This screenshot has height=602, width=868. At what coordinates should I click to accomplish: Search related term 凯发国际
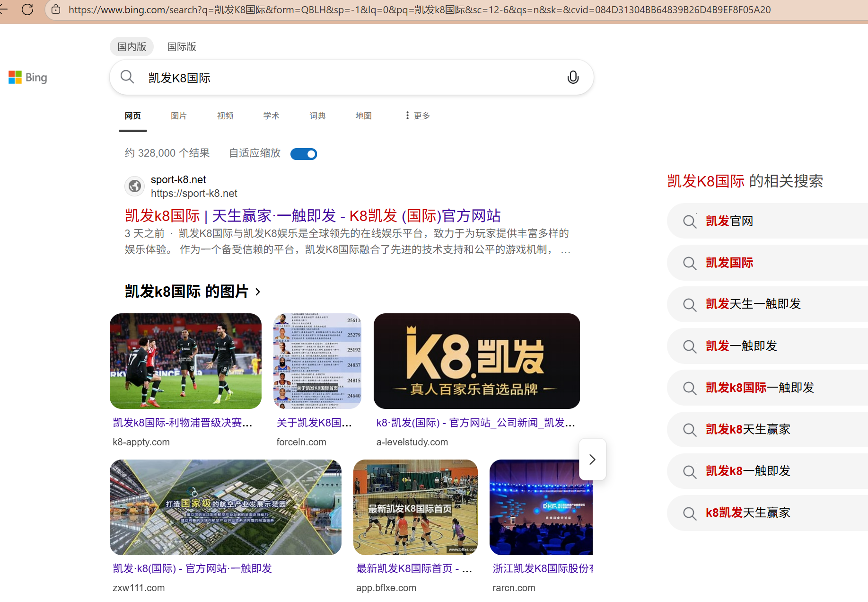click(x=729, y=263)
